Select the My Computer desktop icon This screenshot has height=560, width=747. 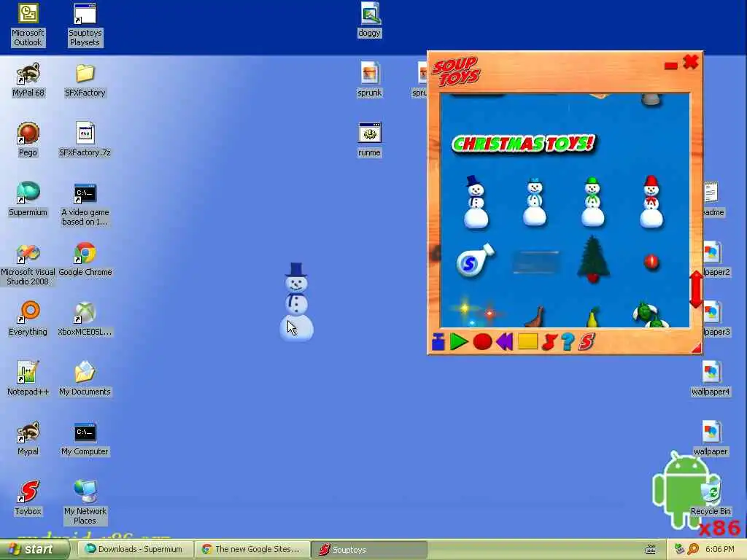coord(85,438)
